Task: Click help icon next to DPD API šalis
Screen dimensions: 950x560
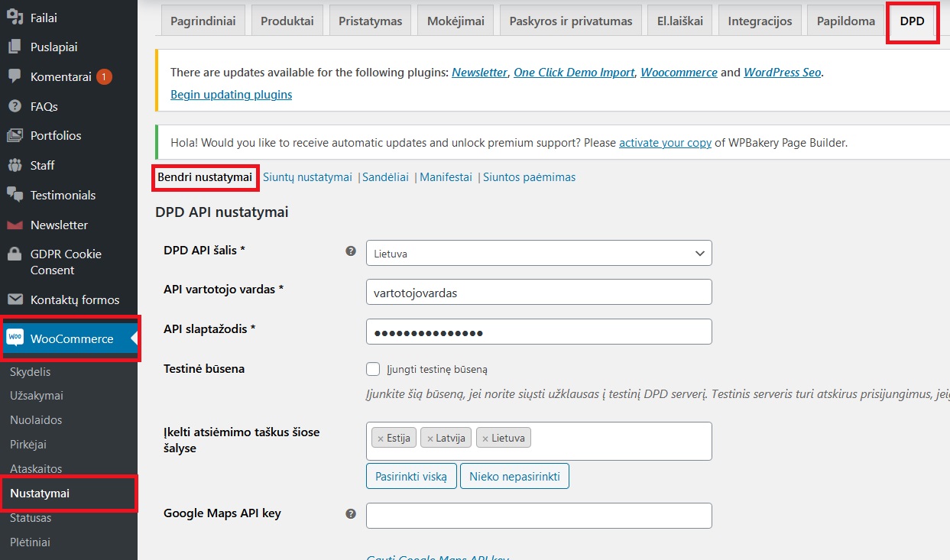Action: tap(351, 251)
